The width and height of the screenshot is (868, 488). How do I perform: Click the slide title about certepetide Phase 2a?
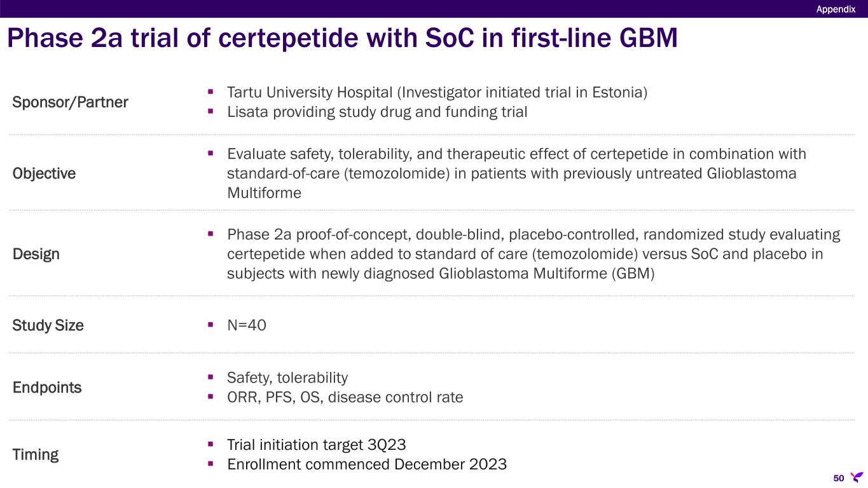click(x=342, y=39)
